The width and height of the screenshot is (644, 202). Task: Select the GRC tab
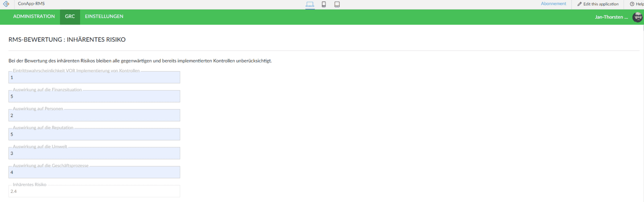(x=70, y=16)
